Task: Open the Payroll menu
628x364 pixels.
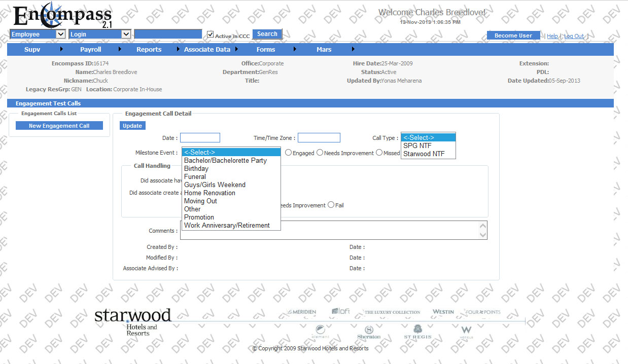Action: click(x=91, y=49)
